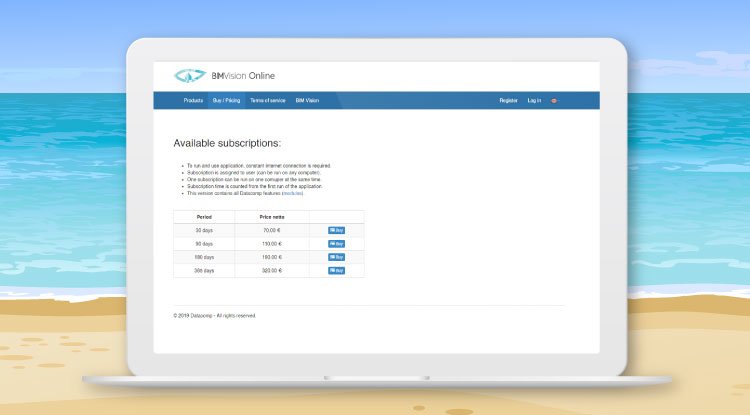Select the Buy / Pricing tab
Screen dimensions: 750x415
(x=226, y=101)
